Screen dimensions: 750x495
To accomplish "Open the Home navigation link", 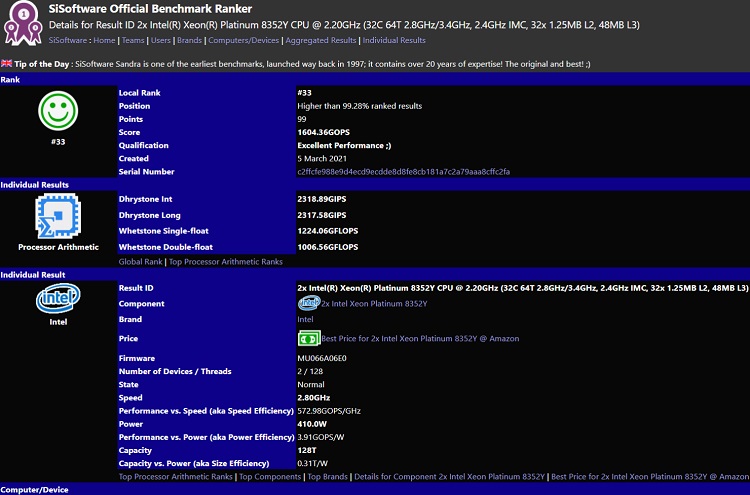I will 104,40.
